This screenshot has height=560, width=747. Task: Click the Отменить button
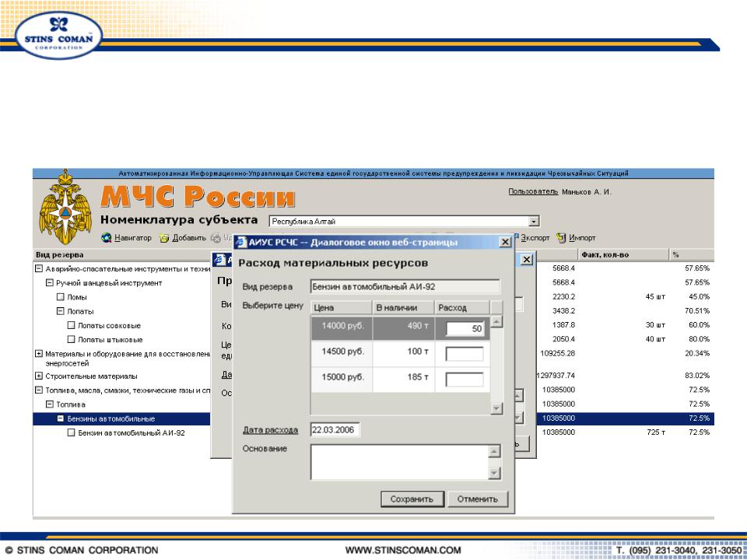point(477,499)
